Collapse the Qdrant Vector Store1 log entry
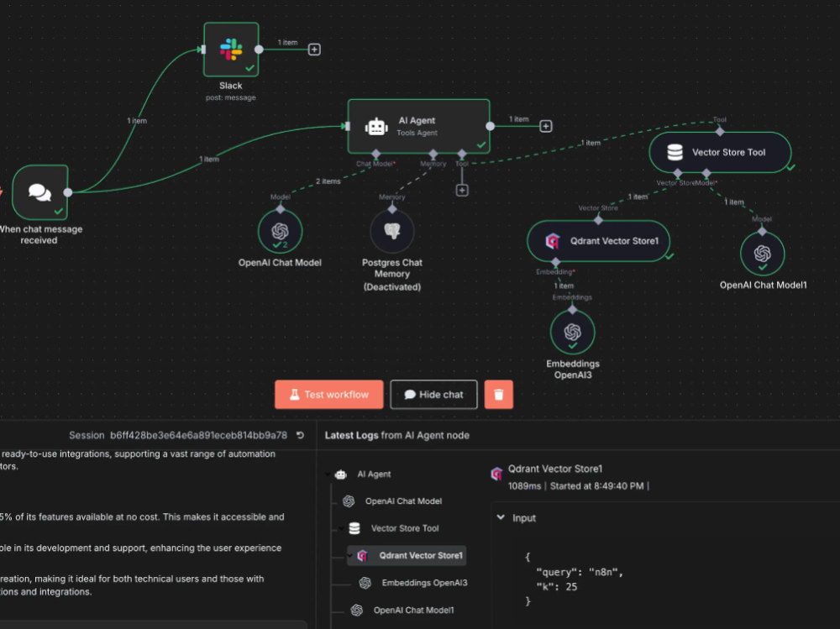Screen dimensions: 840x629 (x=349, y=556)
